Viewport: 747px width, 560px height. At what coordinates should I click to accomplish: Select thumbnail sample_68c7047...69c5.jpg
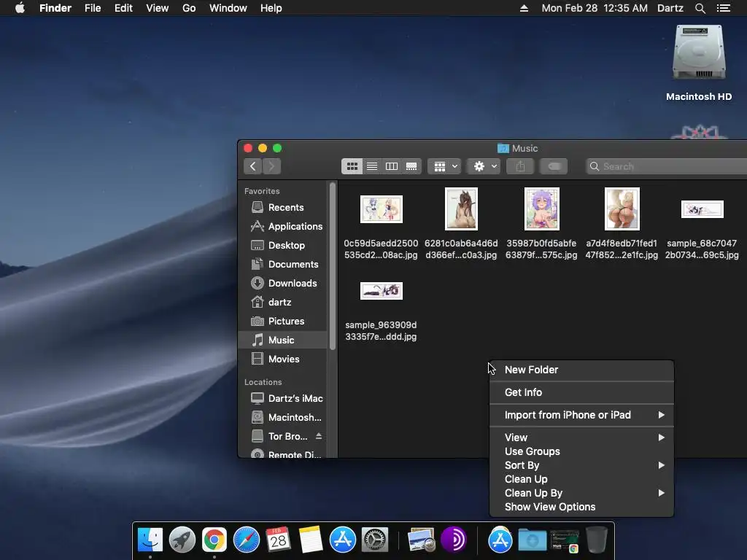pyautogui.click(x=703, y=209)
